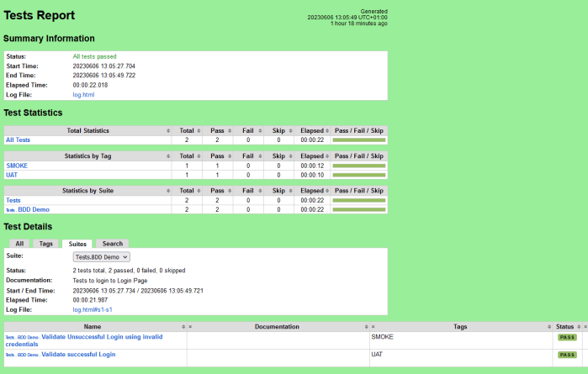Image resolution: width=588 pixels, height=374 pixels.
Task: Click the UAT tag link
Action: [x=12, y=175]
